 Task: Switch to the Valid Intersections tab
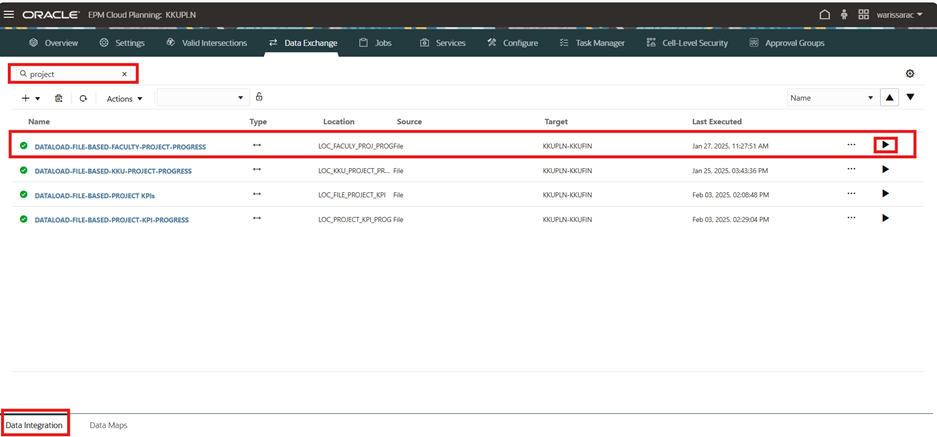[x=206, y=43]
